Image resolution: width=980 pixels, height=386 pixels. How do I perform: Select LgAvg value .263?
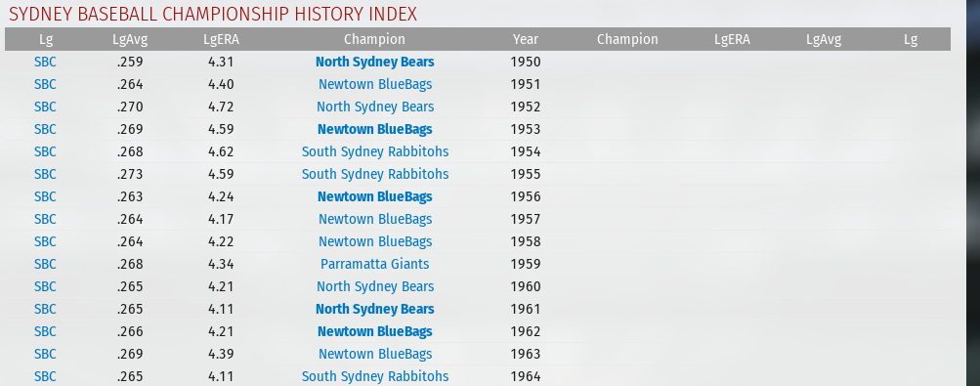coord(130,196)
